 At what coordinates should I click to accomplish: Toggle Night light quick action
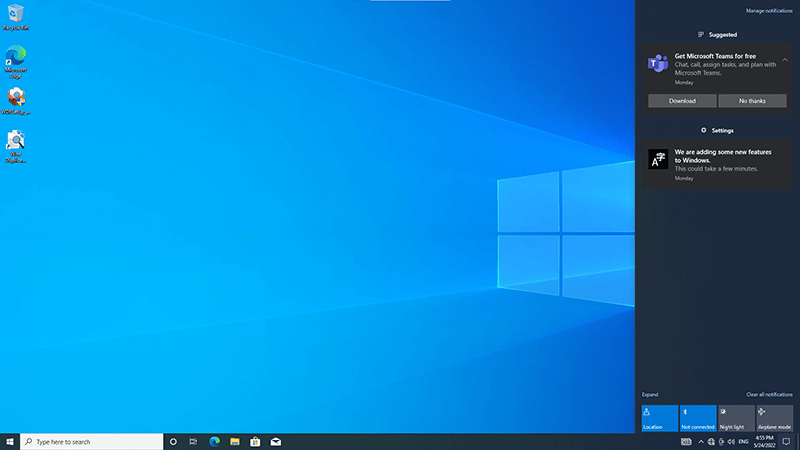click(x=736, y=418)
